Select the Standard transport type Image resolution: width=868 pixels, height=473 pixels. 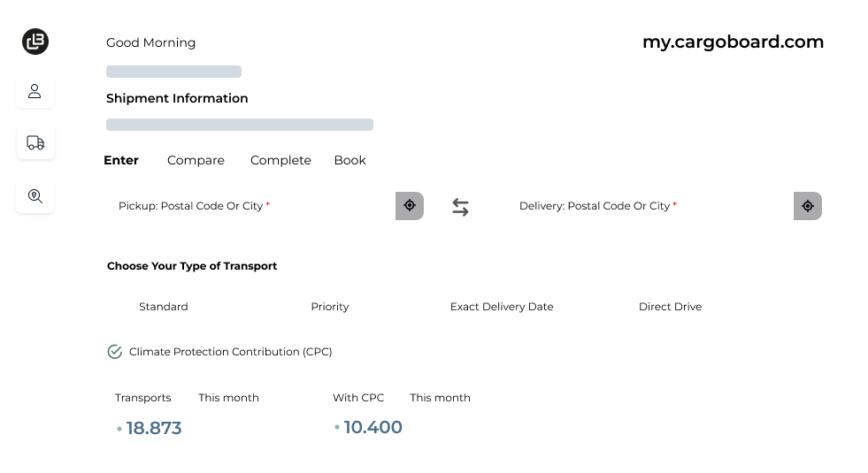point(164,307)
